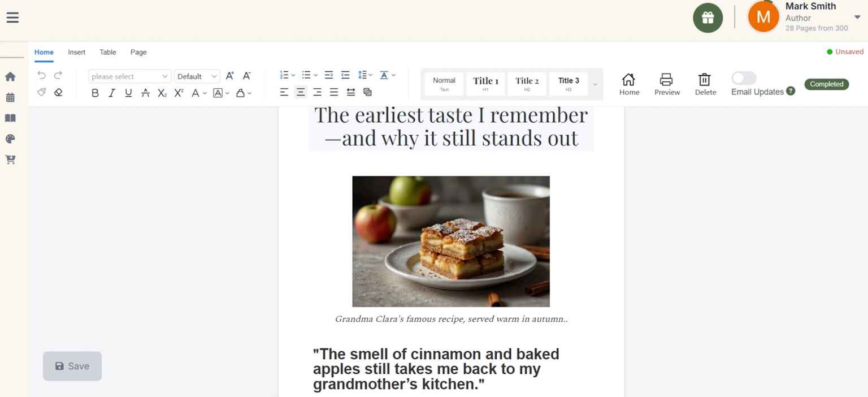Expand the heading styles gallery arrow

[595, 84]
